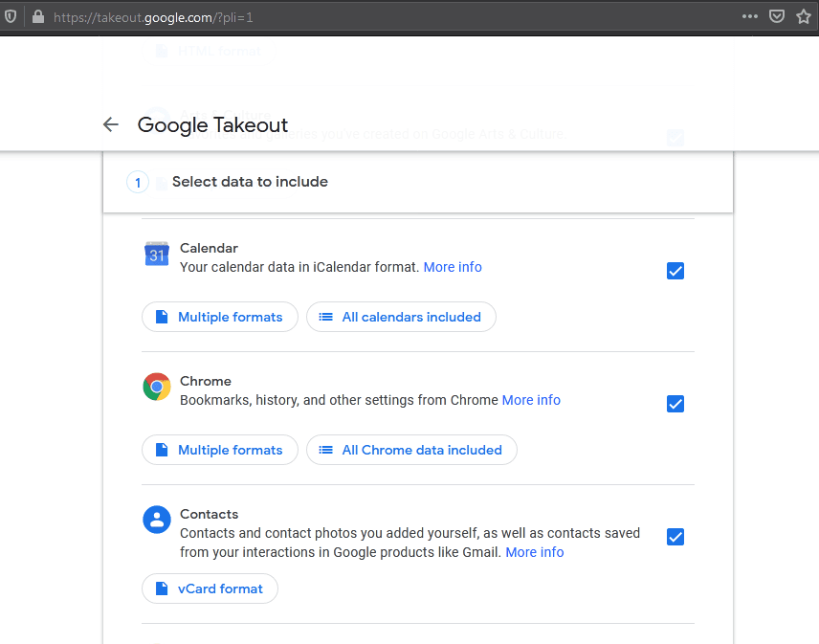Uncheck the Chrome export checkbox
Screen dimensions: 819x644
675,404
